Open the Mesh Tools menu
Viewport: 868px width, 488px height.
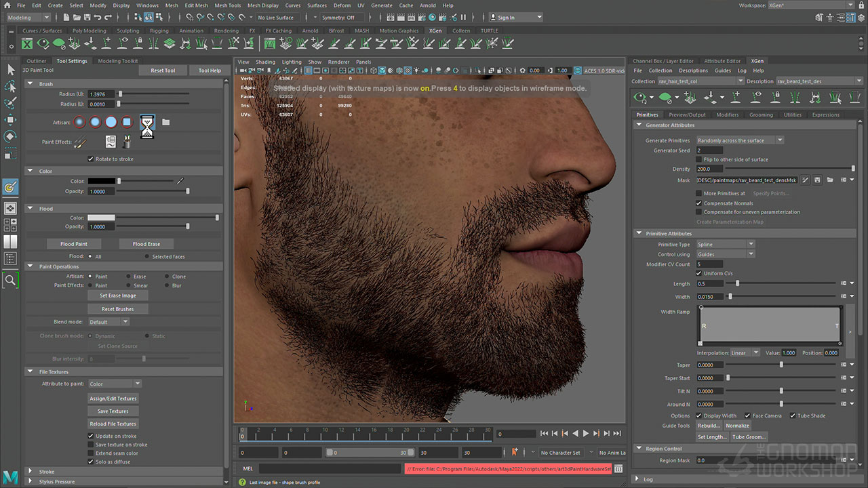[x=227, y=5]
